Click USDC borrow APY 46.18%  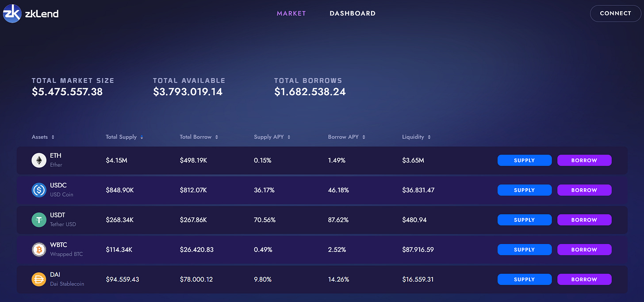338,190
